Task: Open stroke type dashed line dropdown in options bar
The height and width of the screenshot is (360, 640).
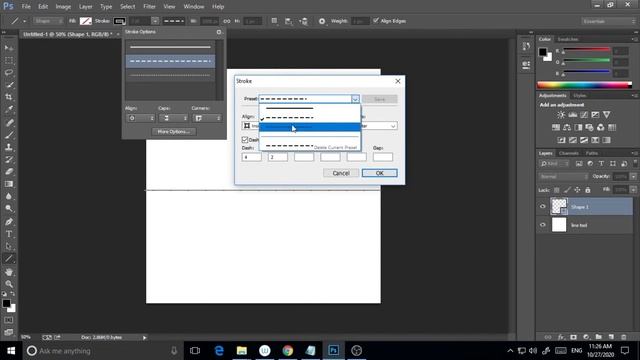Action: point(174,21)
